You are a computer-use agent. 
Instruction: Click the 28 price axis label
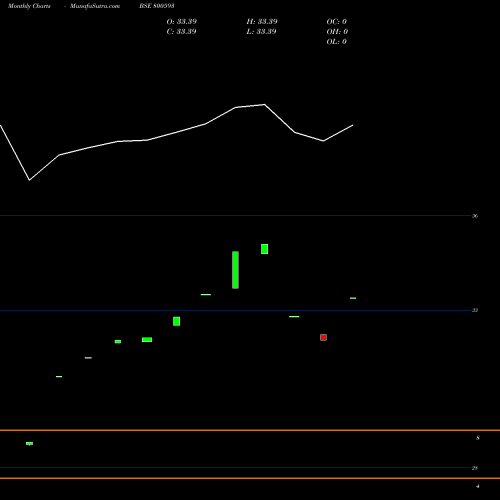click(475, 468)
